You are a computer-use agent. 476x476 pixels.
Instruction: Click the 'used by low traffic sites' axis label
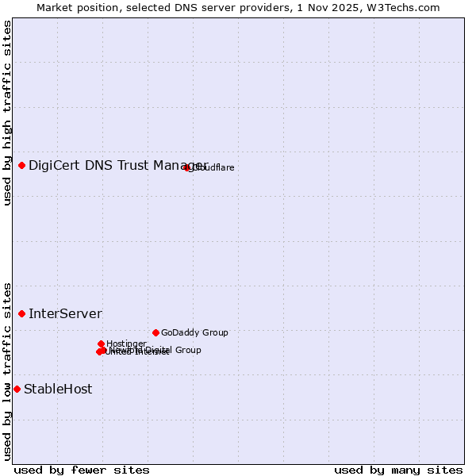tap(7, 370)
